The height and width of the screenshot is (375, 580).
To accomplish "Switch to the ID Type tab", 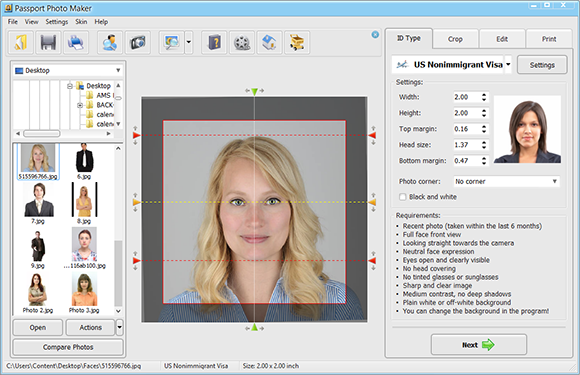I will click(409, 38).
